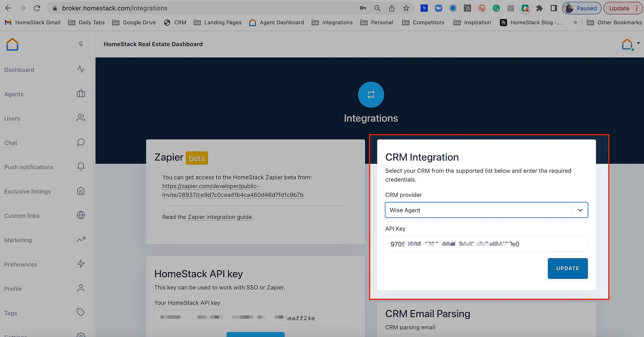Go to Agents in the sidebar
The image size is (644, 337).
point(14,94)
